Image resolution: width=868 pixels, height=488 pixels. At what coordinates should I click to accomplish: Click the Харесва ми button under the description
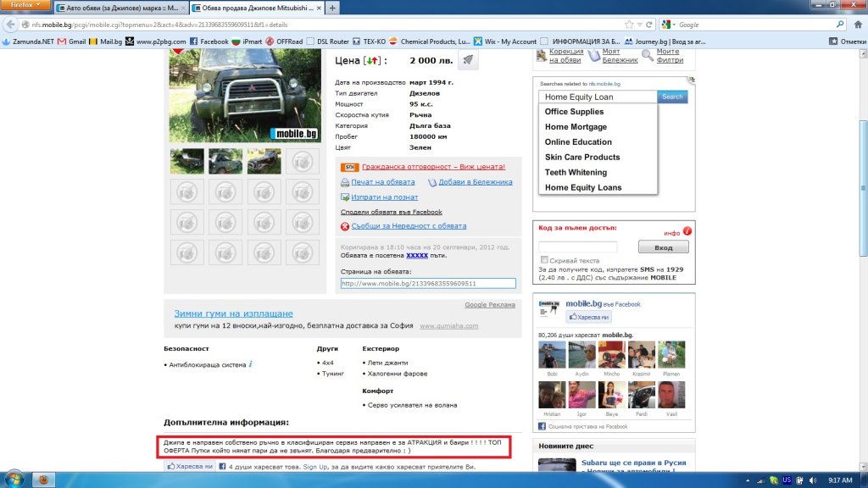tap(189, 467)
